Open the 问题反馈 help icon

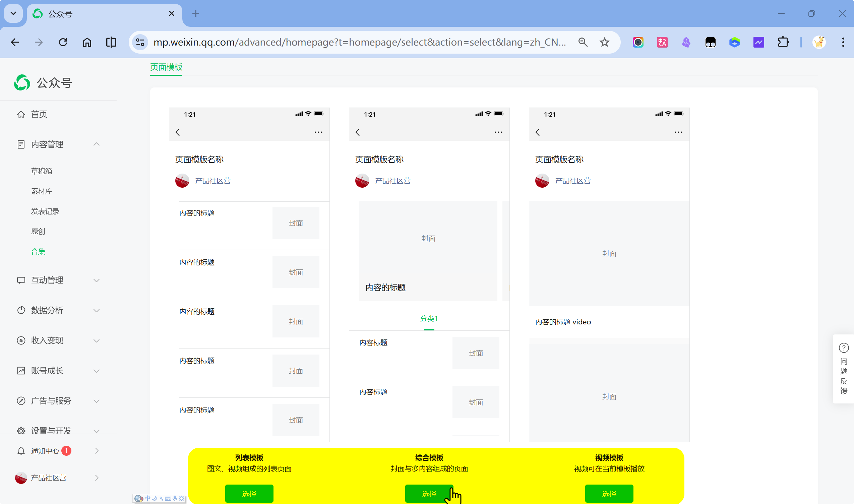[844, 348]
